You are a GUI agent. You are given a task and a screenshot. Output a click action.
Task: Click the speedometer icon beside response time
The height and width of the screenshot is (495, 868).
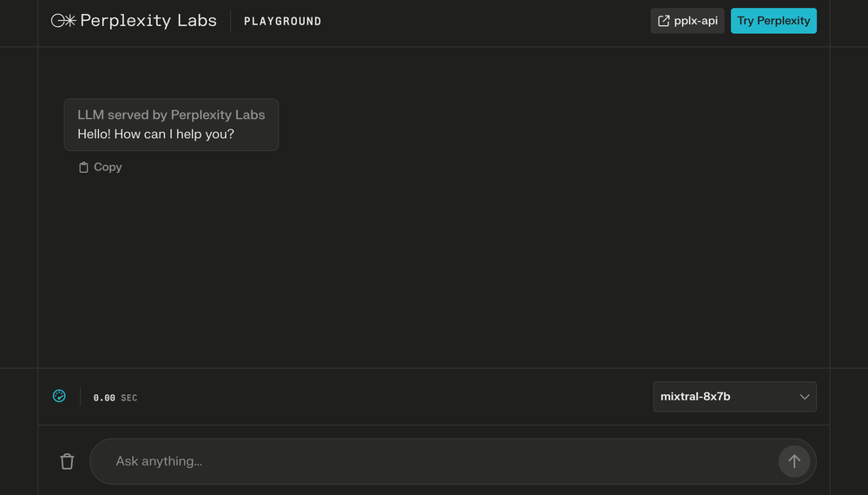click(59, 396)
